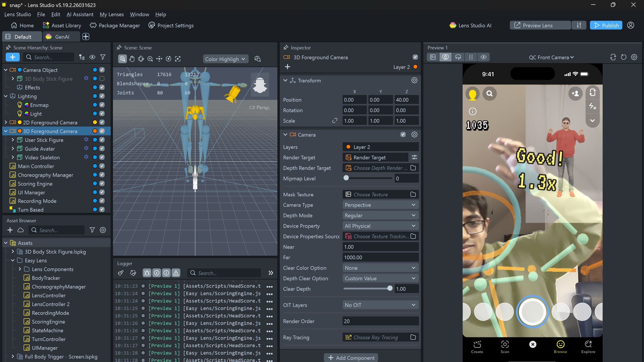Pause the preview playback

point(471,57)
